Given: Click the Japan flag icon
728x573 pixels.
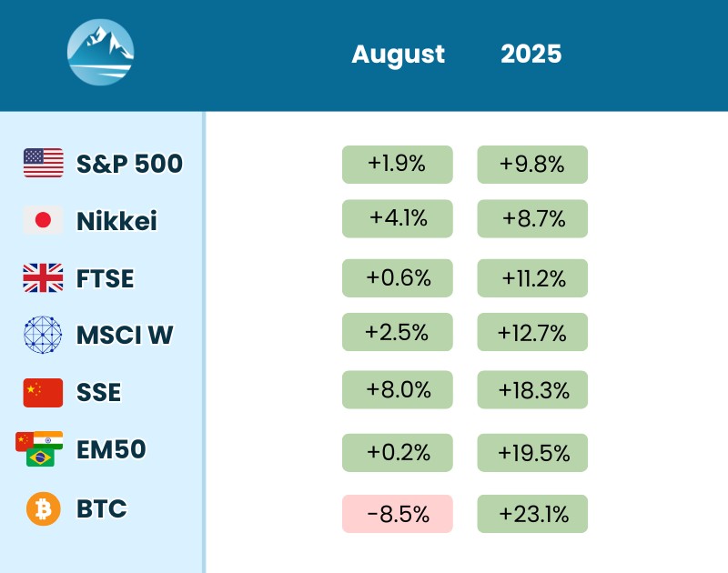Looking at the screenshot, I should pyautogui.click(x=44, y=220).
